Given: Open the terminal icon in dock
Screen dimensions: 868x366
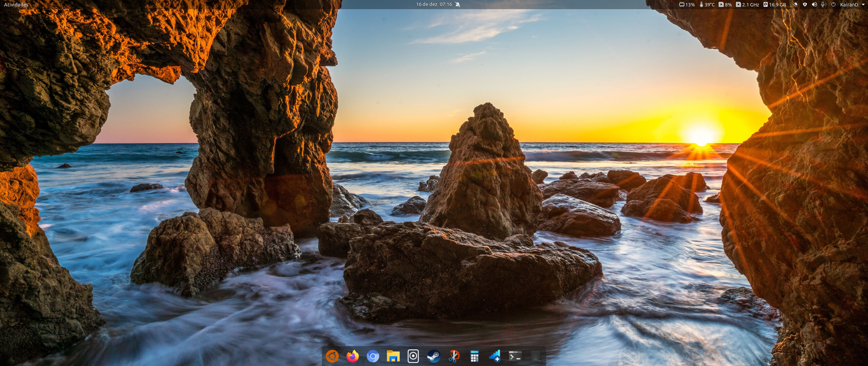Looking at the screenshot, I should (x=515, y=356).
